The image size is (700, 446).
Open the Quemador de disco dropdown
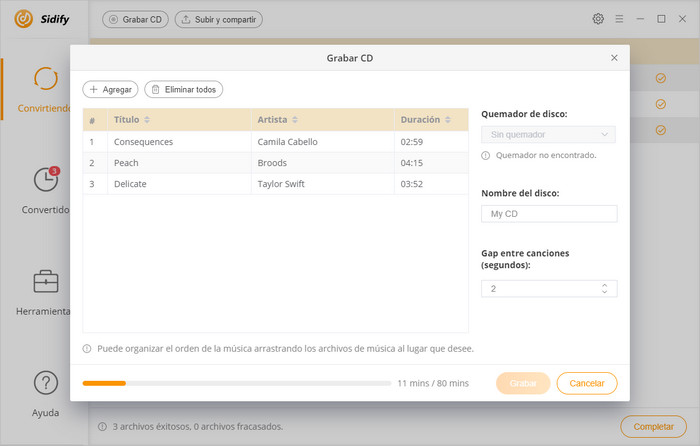[548, 134]
